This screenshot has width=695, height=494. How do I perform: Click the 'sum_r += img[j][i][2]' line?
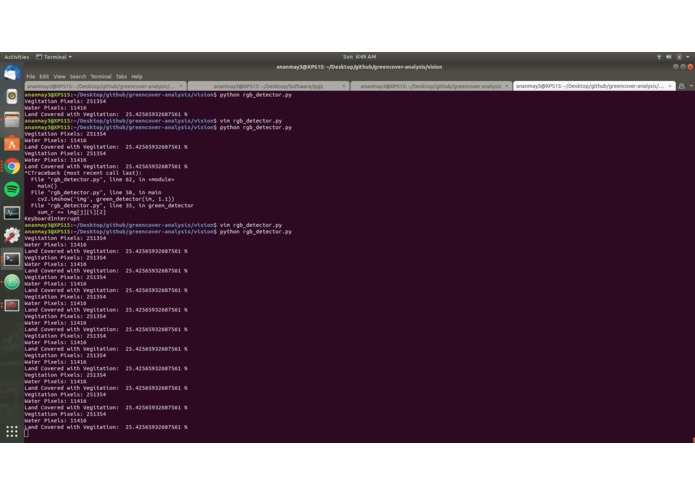(x=72, y=212)
